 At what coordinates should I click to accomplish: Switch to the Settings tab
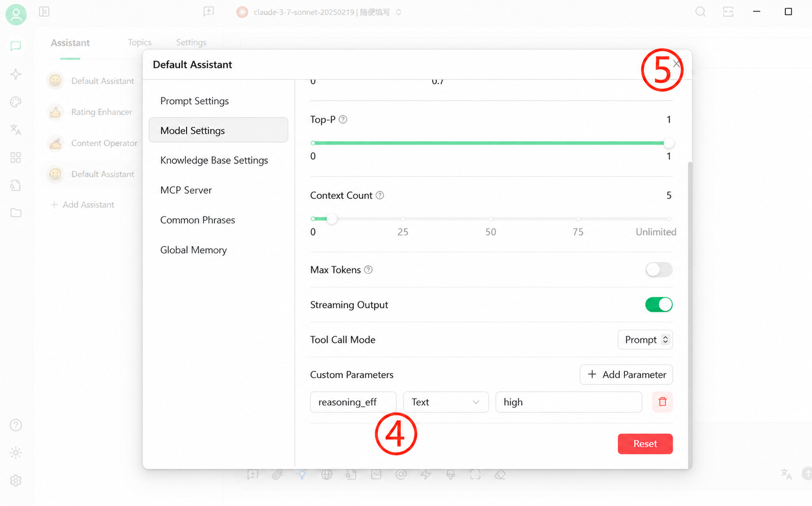(191, 42)
